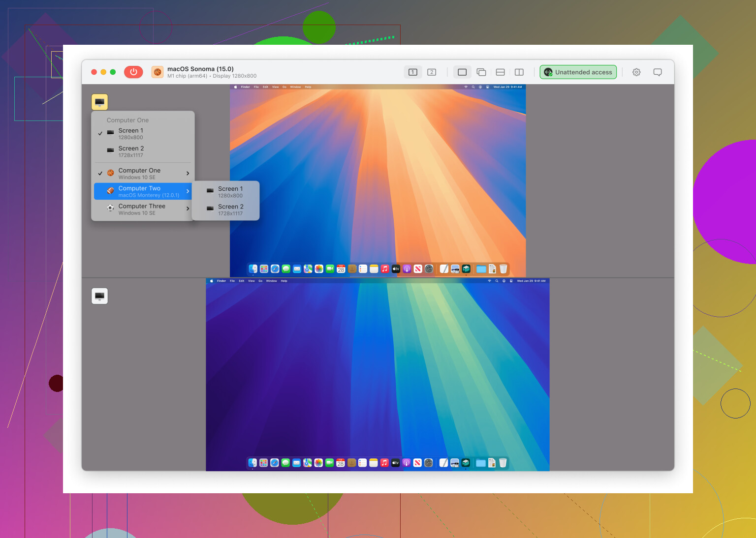Expand the Computer Three submenu chevron
756x538 pixels.
[x=188, y=209]
